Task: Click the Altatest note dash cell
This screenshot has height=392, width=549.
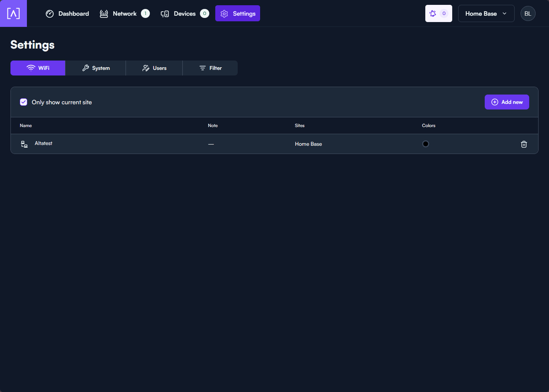Action: click(211, 144)
